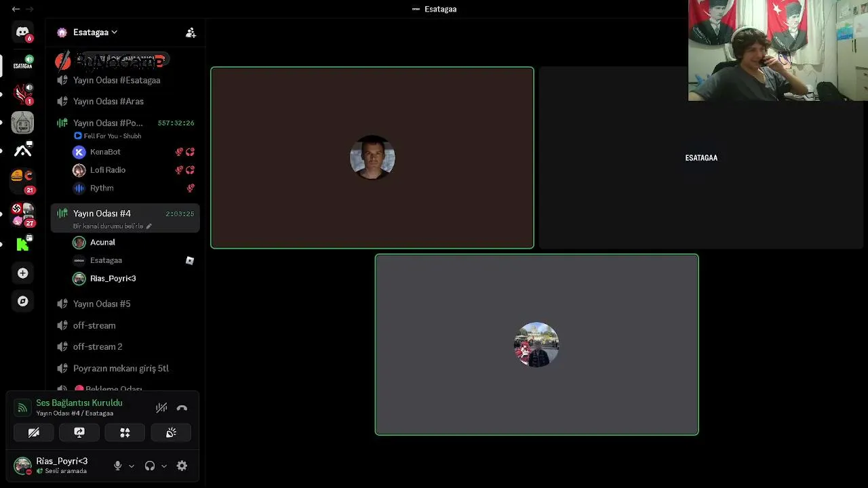This screenshot has height=488, width=868.
Task: Click Lofi Radio's deafened headphone icon
Action: click(191, 170)
